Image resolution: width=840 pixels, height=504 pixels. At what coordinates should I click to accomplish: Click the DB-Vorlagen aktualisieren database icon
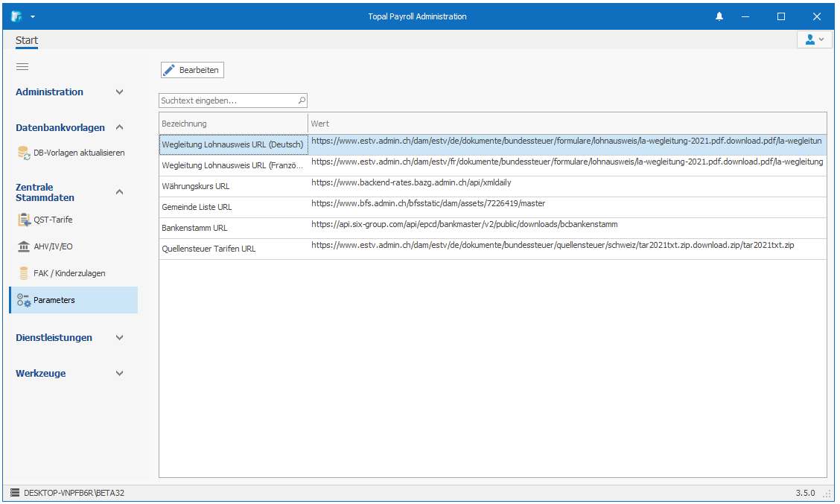coord(24,153)
